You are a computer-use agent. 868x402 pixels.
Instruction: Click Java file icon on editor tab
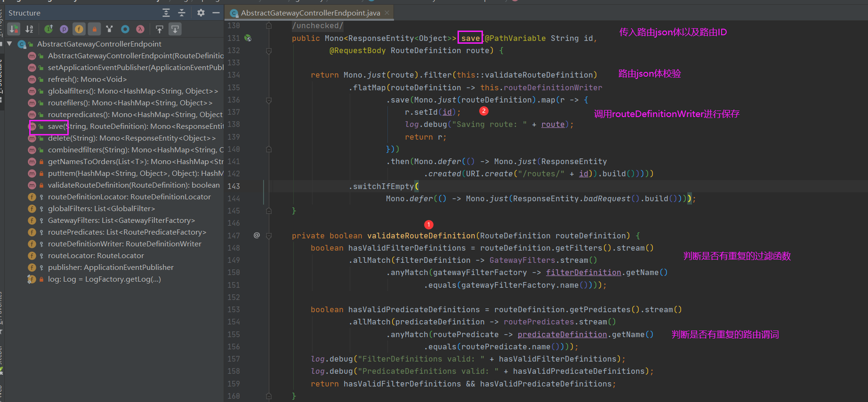[234, 13]
